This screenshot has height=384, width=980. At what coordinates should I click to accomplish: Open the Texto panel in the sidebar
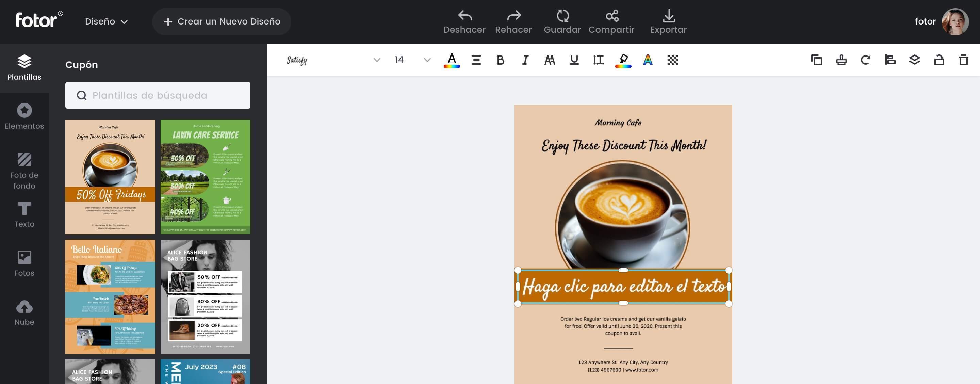[24, 215]
